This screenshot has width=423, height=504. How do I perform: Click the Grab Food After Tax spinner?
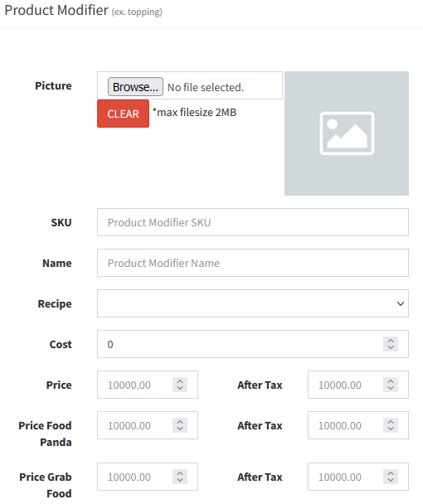391,477
